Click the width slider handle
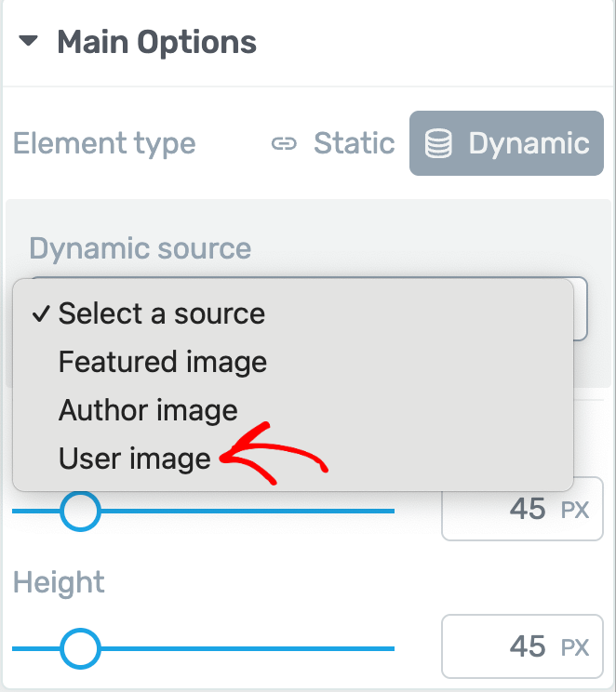The width and height of the screenshot is (616, 692). (x=80, y=511)
